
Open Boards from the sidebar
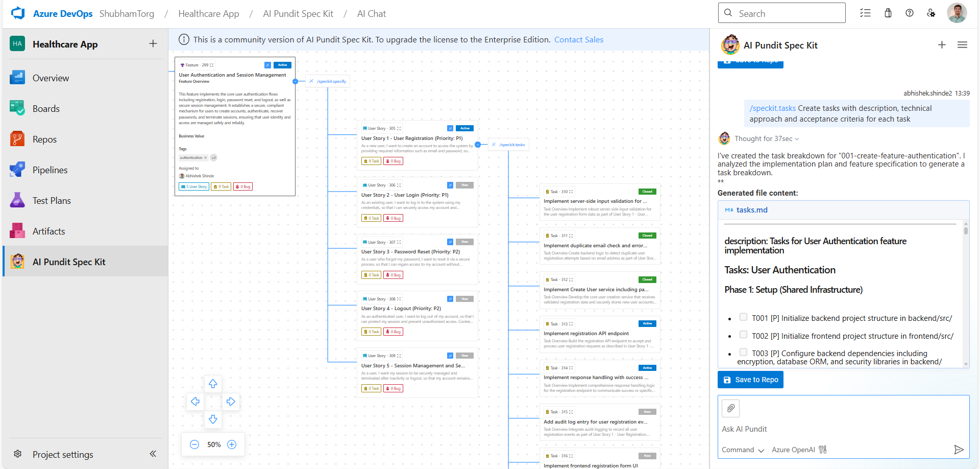(46, 108)
